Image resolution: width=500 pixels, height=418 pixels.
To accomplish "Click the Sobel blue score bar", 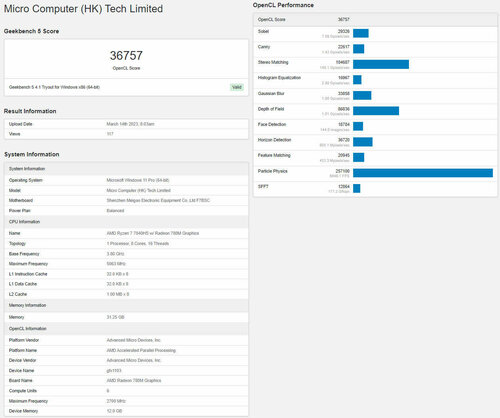I will [361, 33].
